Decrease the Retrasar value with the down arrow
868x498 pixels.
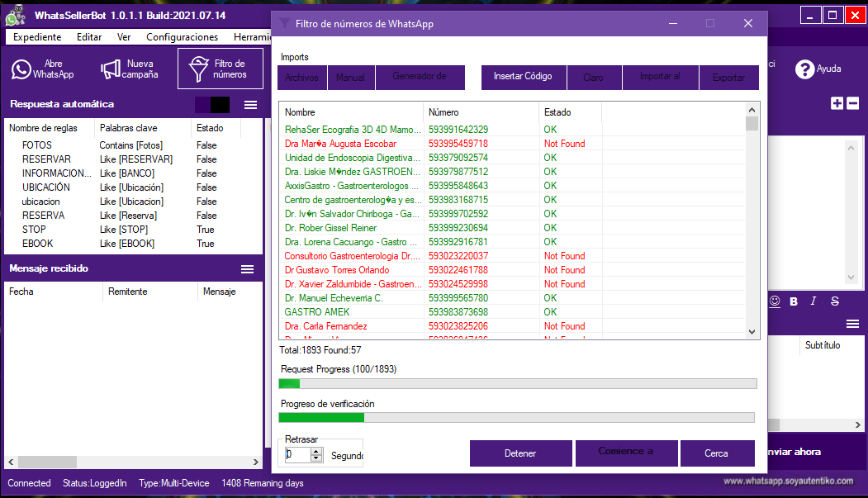click(316, 458)
